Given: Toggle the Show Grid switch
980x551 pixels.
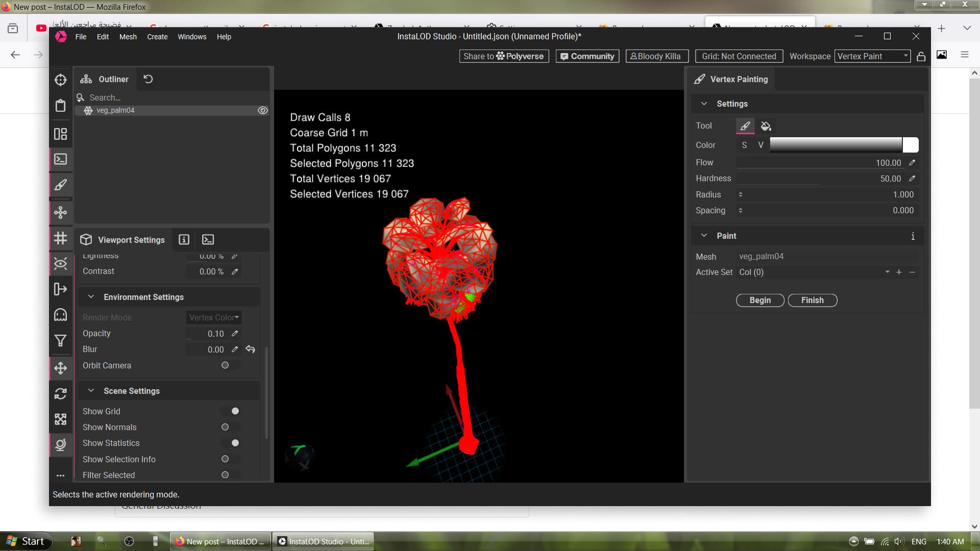Looking at the screenshot, I should [230, 411].
